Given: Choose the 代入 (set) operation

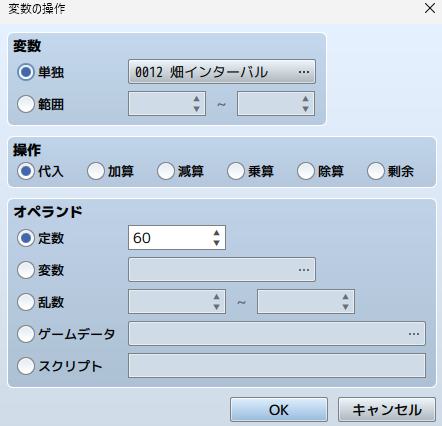Looking at the screenshot, I should pos(26,171).
